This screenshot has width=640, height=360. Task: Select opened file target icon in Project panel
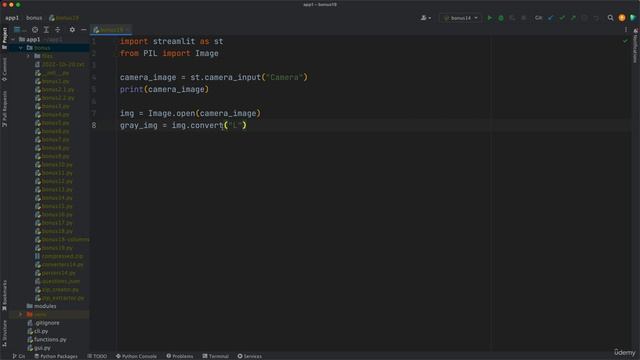pyautogui.click(x=35, y=29)
